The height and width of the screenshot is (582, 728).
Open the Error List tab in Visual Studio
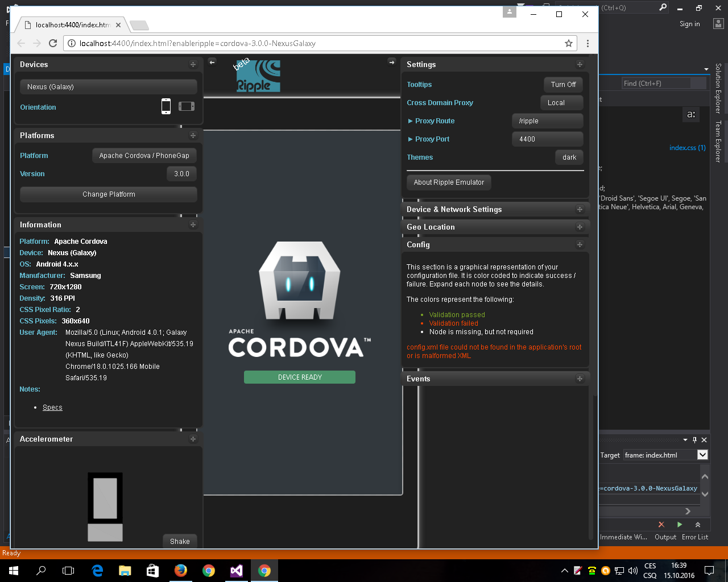(x=695, y=537)
